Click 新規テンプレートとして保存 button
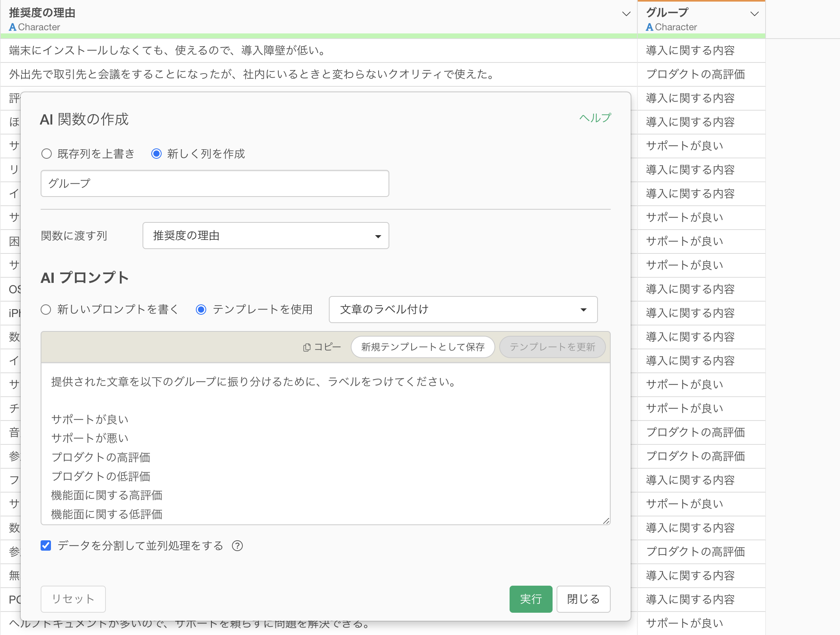The width and height of the screenshot is (840, 635). click(423, 347)
